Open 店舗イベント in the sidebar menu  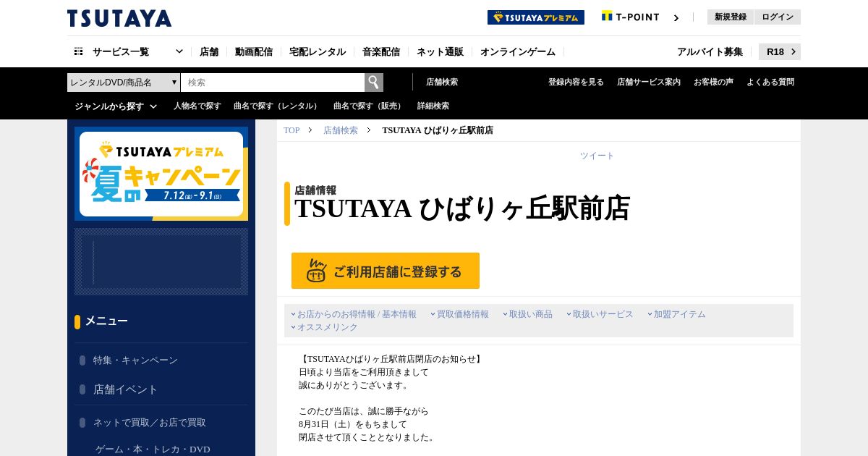point(125,389)
